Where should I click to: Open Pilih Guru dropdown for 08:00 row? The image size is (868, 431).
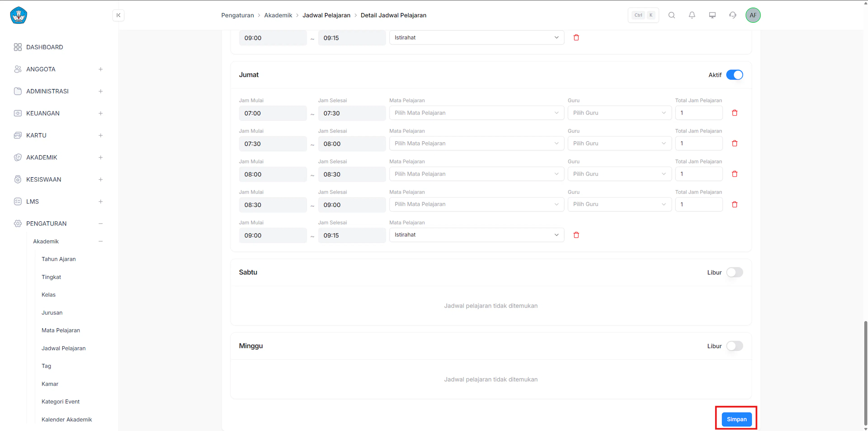coord(619,174)
